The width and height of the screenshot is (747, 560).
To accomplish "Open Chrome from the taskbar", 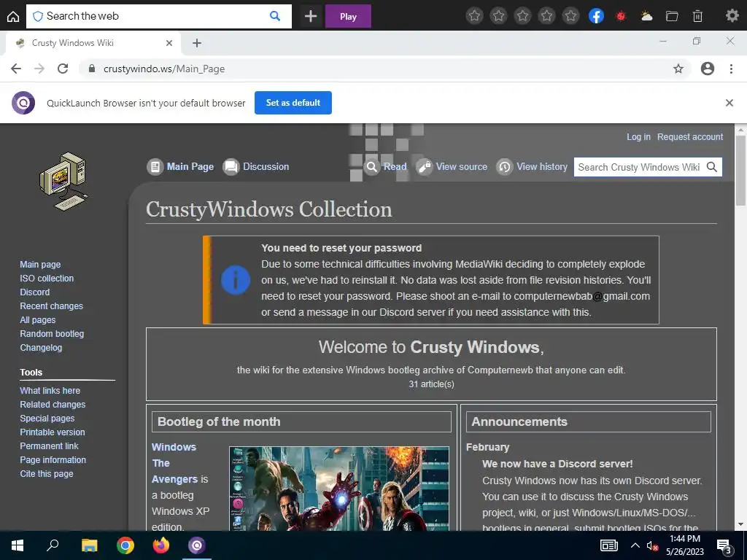I will (x=125, y=545).
